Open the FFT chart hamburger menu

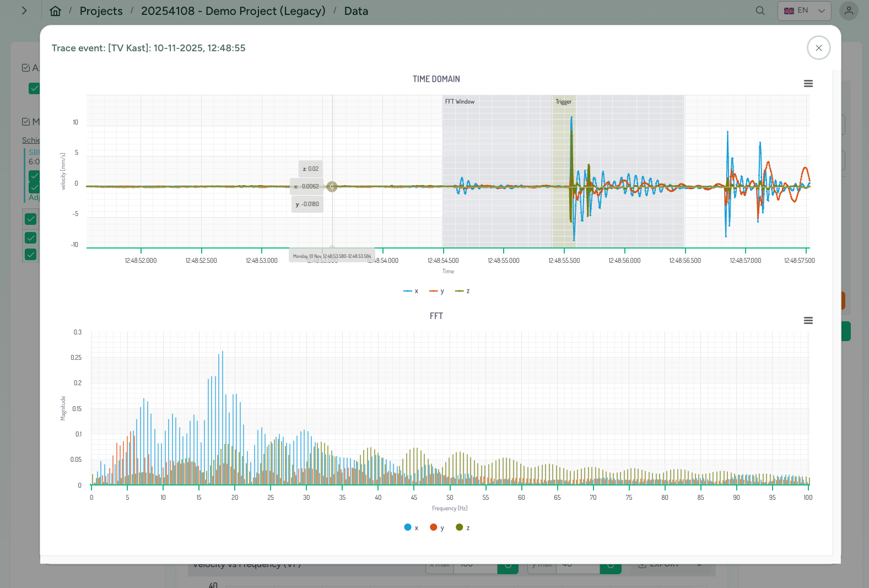coord(808,321)
